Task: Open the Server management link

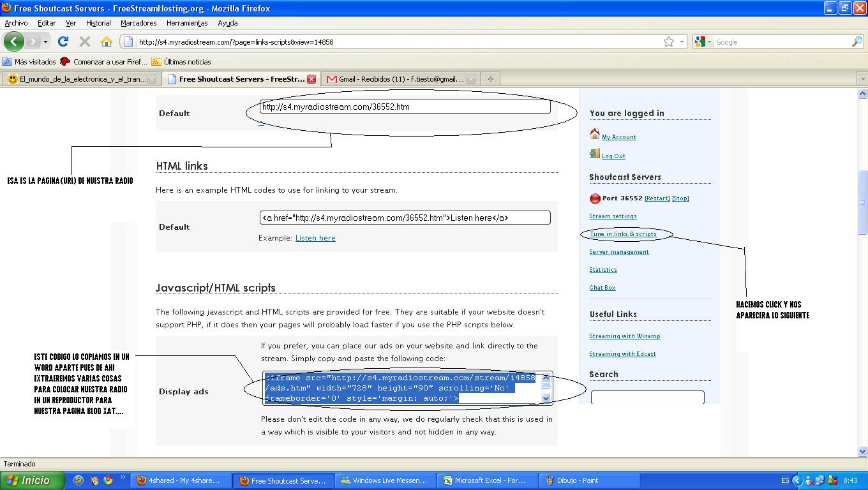Action: (x=619, y=252)
